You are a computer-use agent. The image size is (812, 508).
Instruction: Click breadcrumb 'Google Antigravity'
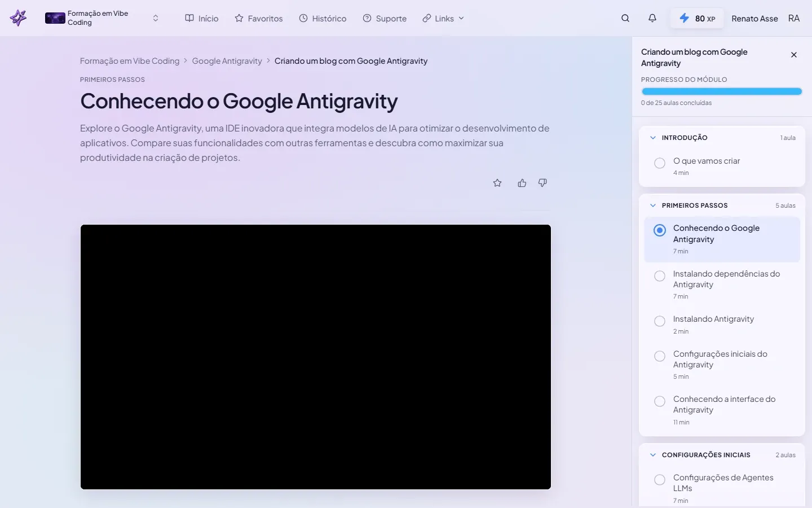tap(227, 61)
